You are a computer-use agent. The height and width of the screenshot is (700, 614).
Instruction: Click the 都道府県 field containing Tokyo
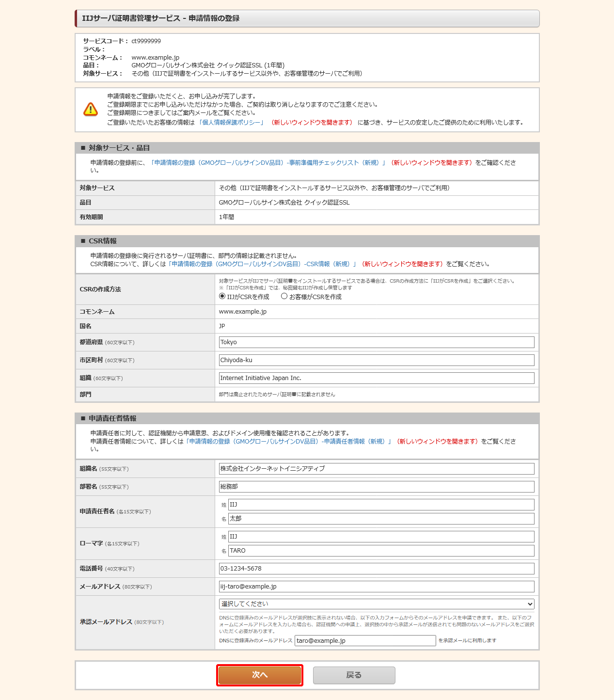pos(377,342)
